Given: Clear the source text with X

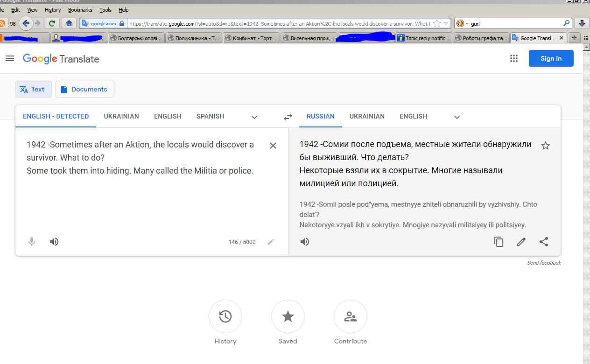Looking at the screenshot, I should (273, 146).
